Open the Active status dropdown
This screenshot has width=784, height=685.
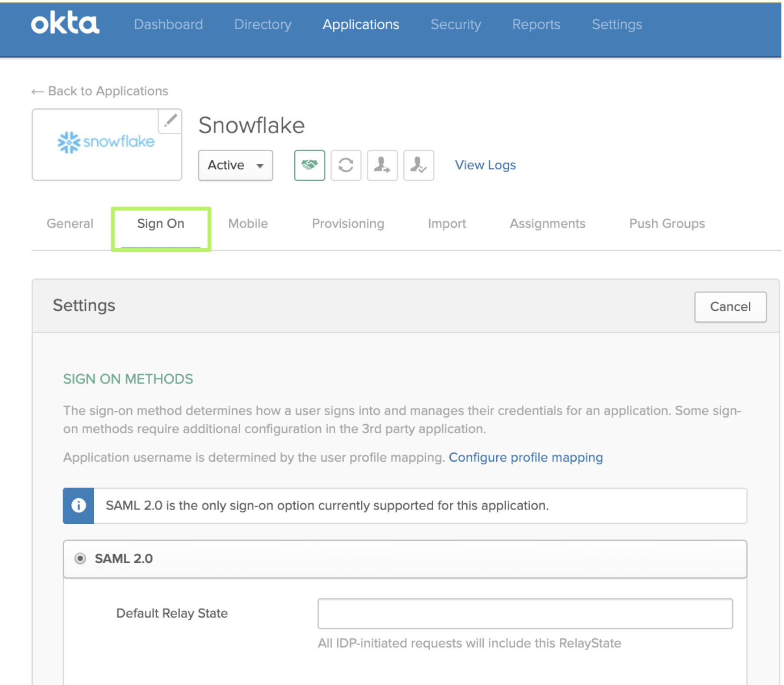(x=235, y=165)
